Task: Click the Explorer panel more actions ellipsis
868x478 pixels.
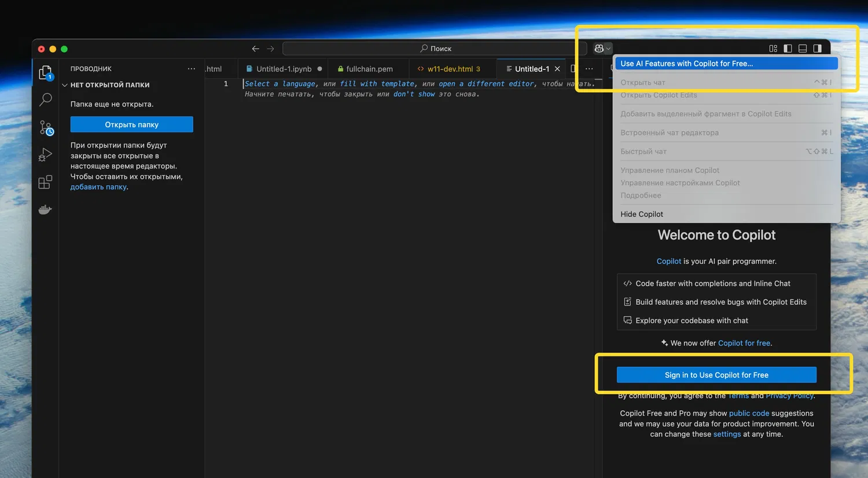Action: 192,69
